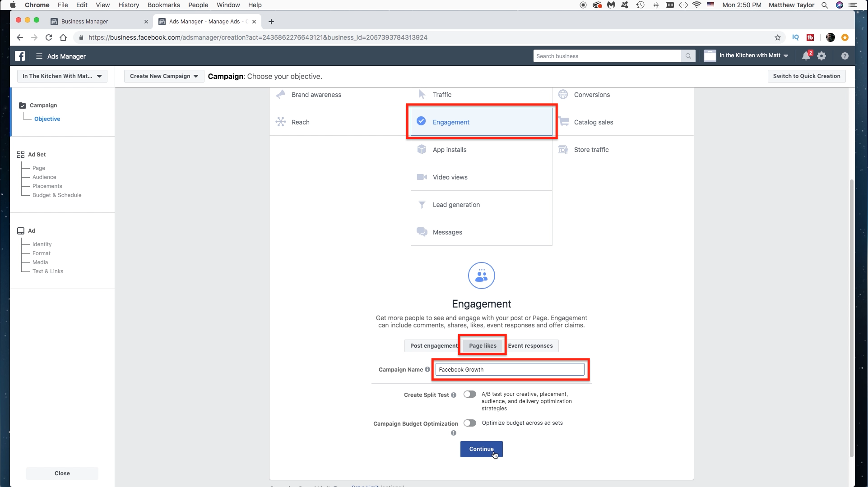Open the People menu in Chrome
Viewport: 868px width, 487px height.
pos(198,5)
